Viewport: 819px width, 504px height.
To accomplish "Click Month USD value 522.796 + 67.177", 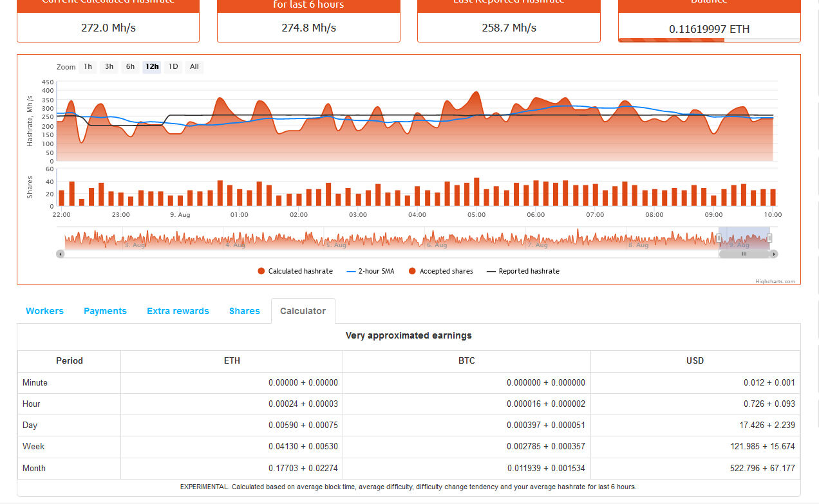I will click(x=763, y=468).
